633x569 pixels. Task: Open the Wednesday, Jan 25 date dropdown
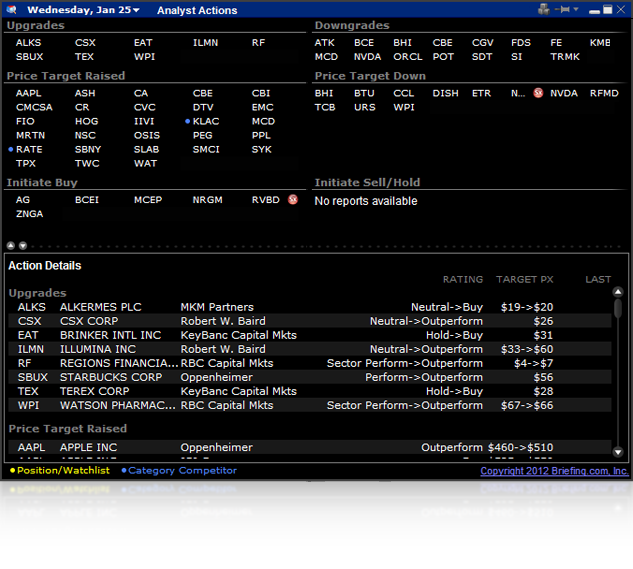[x=83, y=10]
